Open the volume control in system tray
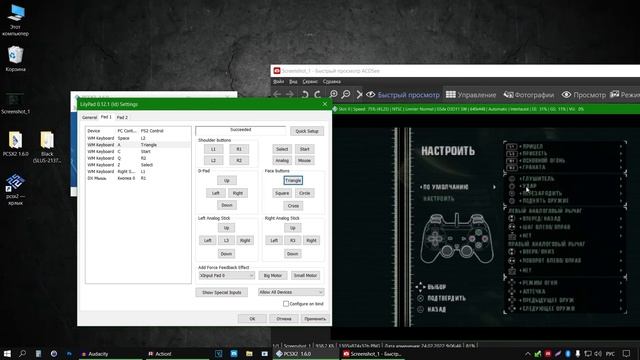640x360 pixels. [x=598, y=353]
